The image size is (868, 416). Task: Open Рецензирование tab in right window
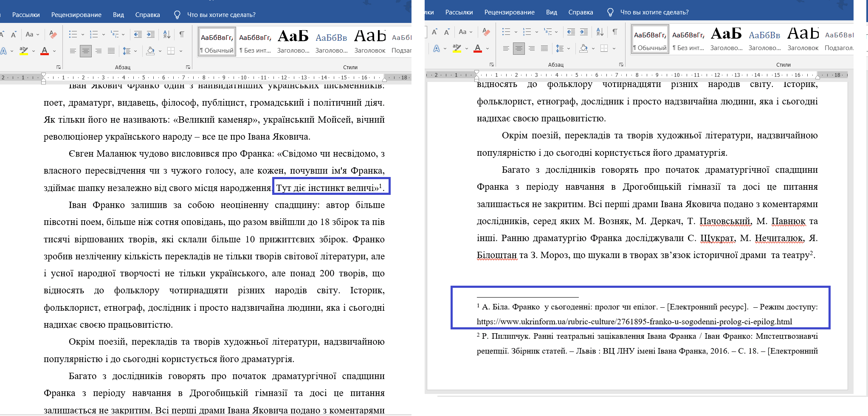click(510, 12)
